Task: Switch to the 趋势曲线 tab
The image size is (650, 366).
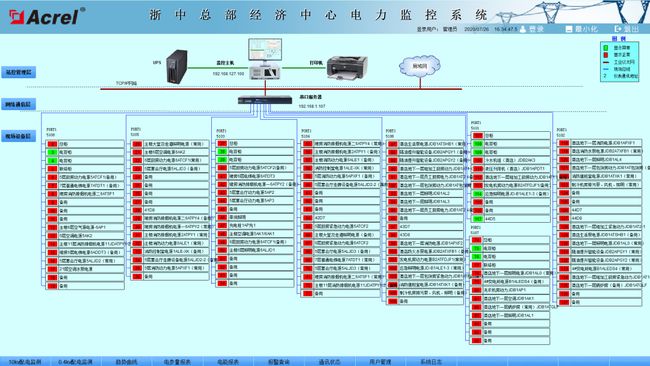Action: (126, 362)
